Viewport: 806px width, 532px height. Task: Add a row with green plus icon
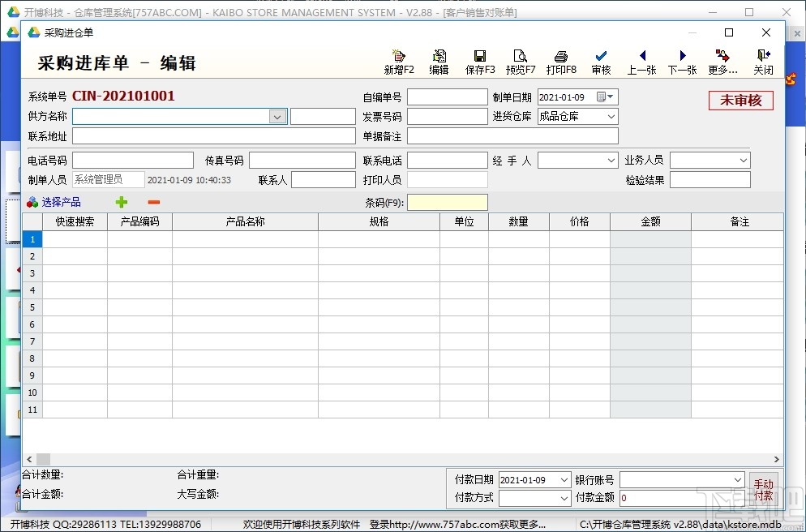122,202
